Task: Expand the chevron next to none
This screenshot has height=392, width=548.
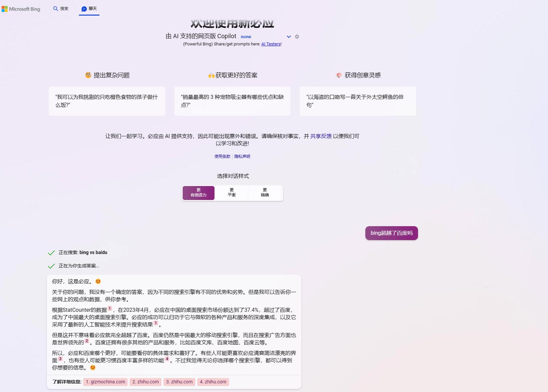Action: (x=288, y=37)
